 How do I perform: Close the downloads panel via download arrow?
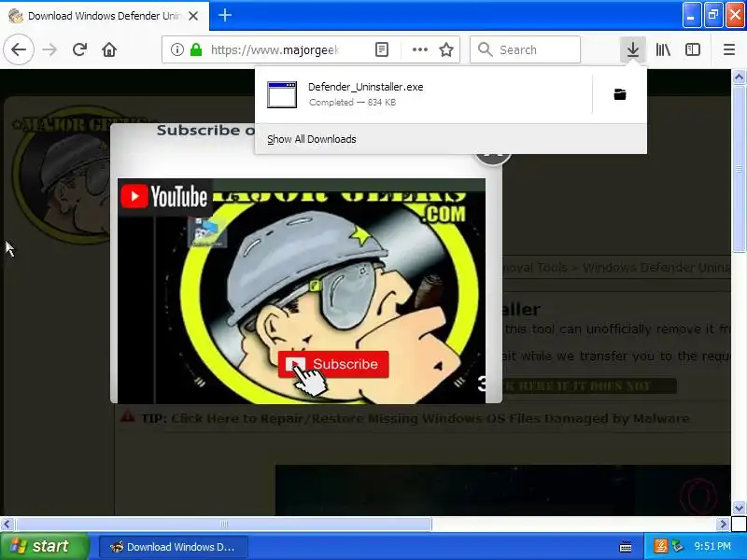click(633, 49)
